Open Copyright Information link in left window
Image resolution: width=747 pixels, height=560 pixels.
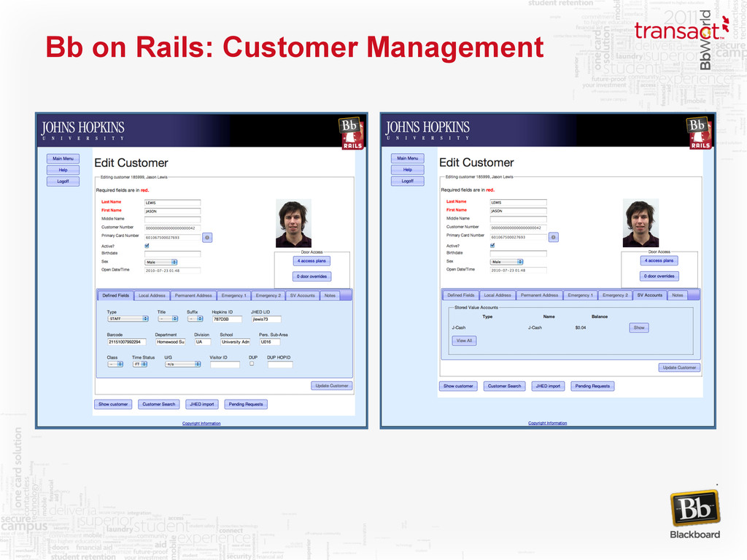click(x=201, y=424)
